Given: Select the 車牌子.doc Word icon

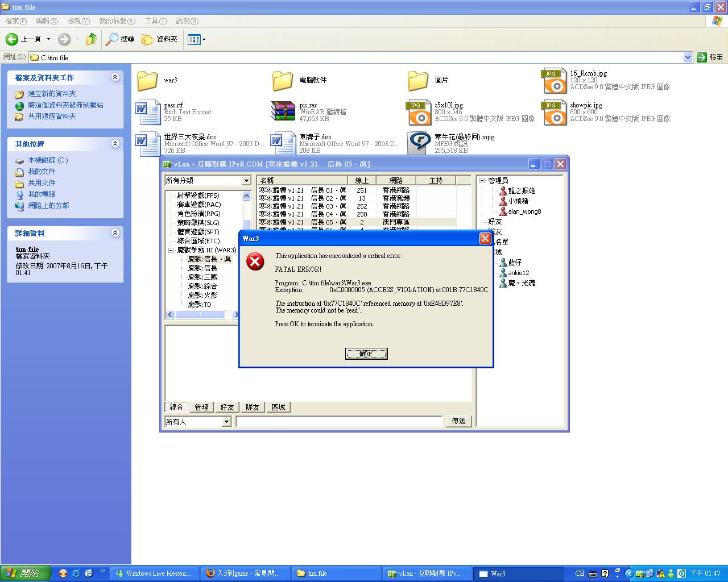Looking at the screenshot, I should click(x=283, y=144).
